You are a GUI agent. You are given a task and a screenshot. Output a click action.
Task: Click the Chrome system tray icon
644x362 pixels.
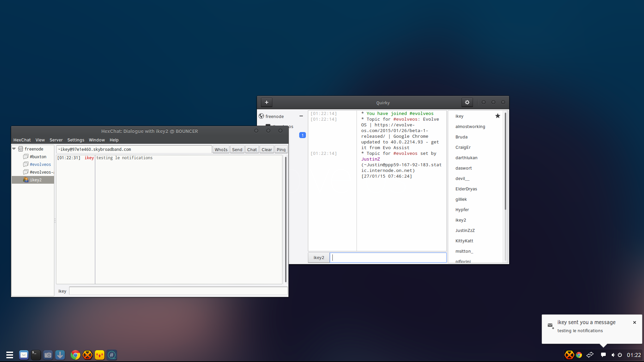pyautogui.click(x=579, y=355)
